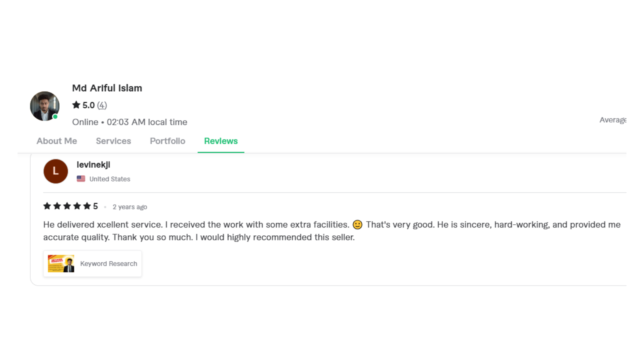Screen dimensions: 644x363
Task: Click the green online status dot
Action: [55, 117]
